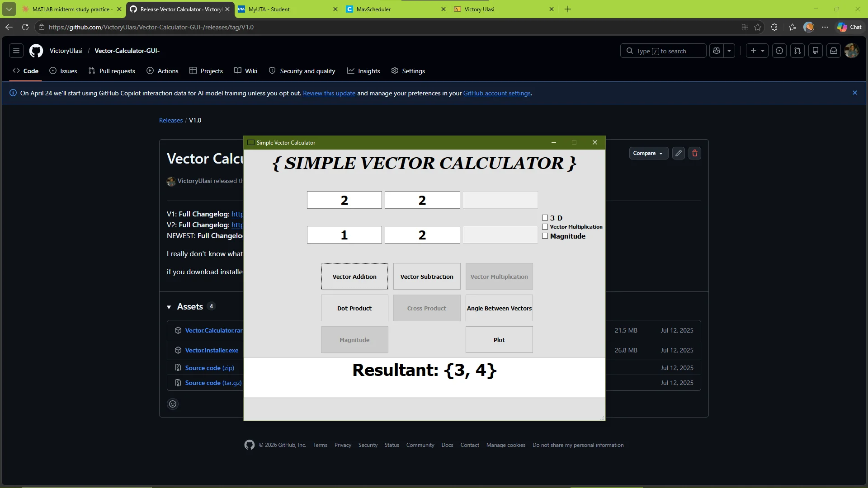This screenshot has height=488, width=868.
Task: Switch to the MavScheduler browser tab
Action: tap(373, 9)
